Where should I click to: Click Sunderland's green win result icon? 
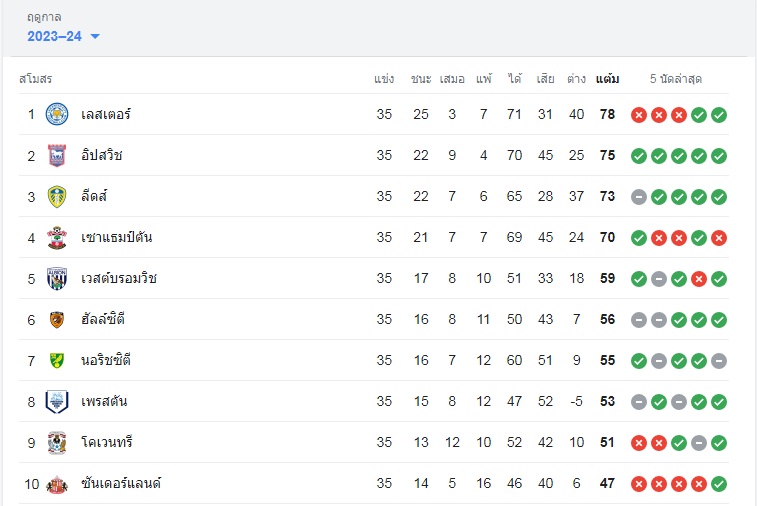coord(719,484)
